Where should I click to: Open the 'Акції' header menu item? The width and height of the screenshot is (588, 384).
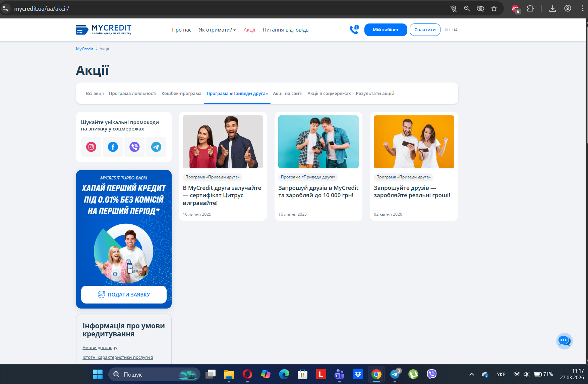pos(249,30)
